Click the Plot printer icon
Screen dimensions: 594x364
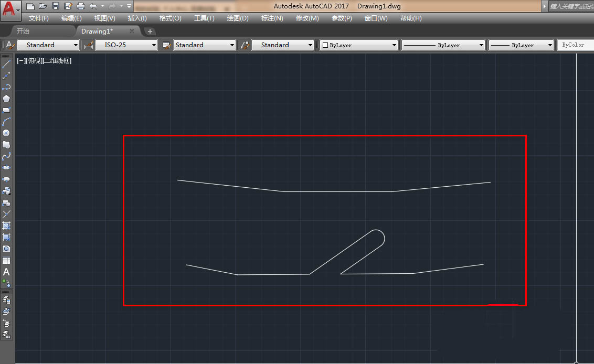(x=80, y=6)
